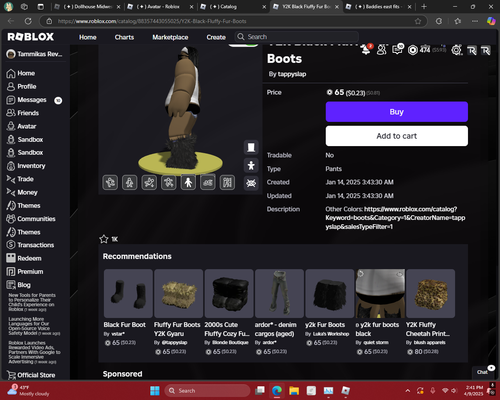Screen dimensions: 500x400
Task: Open the settings gear in Roblox header
Action: coord(456,50)
